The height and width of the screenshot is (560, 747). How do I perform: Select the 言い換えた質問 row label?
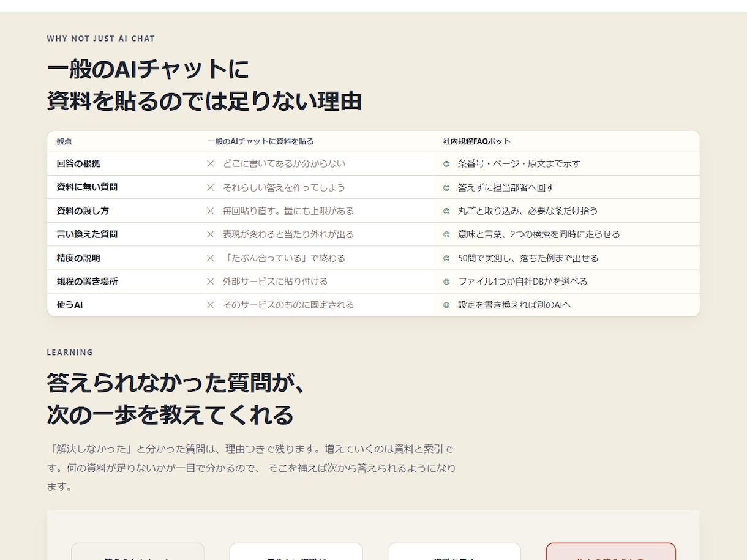click(87, 234)
